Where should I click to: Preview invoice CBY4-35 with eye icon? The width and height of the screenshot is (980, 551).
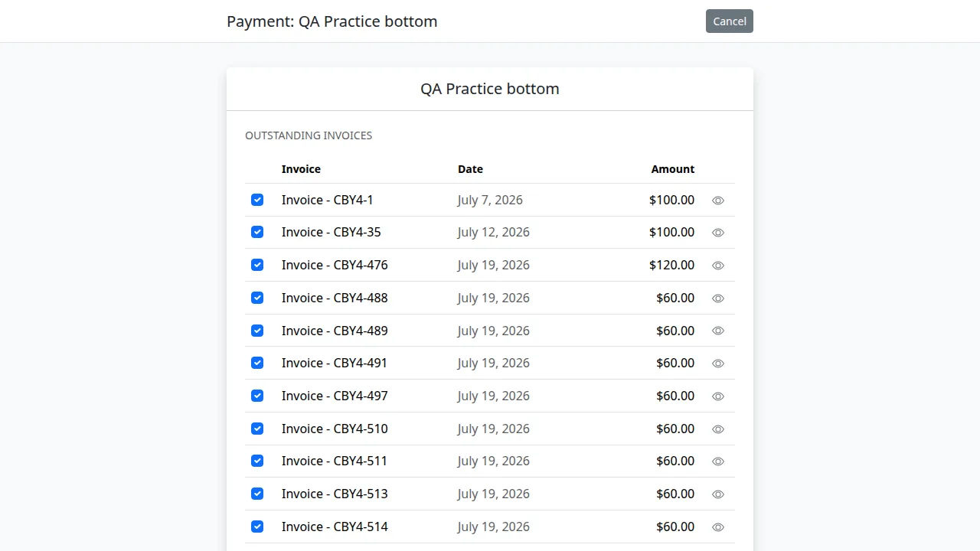[x=718, y=233]
